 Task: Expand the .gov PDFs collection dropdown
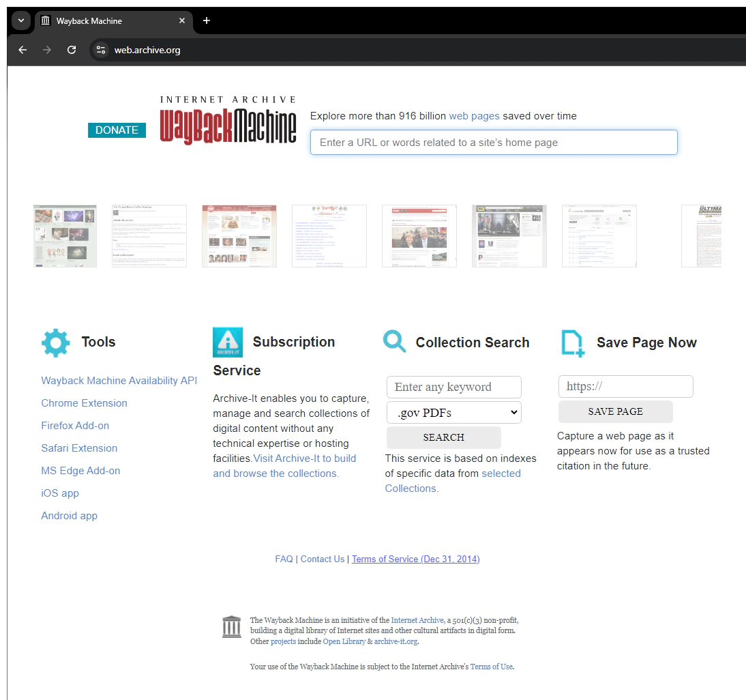454,413
